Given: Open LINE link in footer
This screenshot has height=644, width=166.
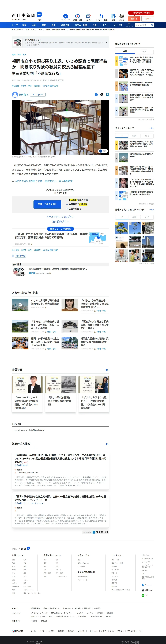Looking at the screenshot, I should click(145, 595).
